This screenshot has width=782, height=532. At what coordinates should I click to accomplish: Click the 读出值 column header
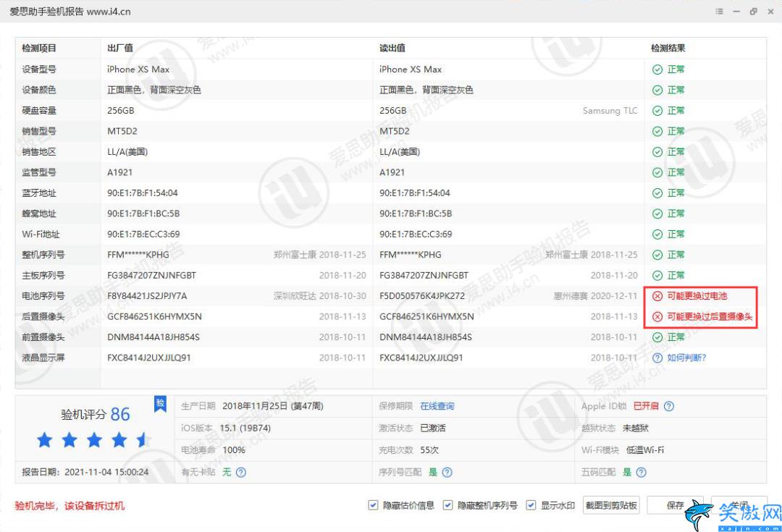(x=392, y=48)
